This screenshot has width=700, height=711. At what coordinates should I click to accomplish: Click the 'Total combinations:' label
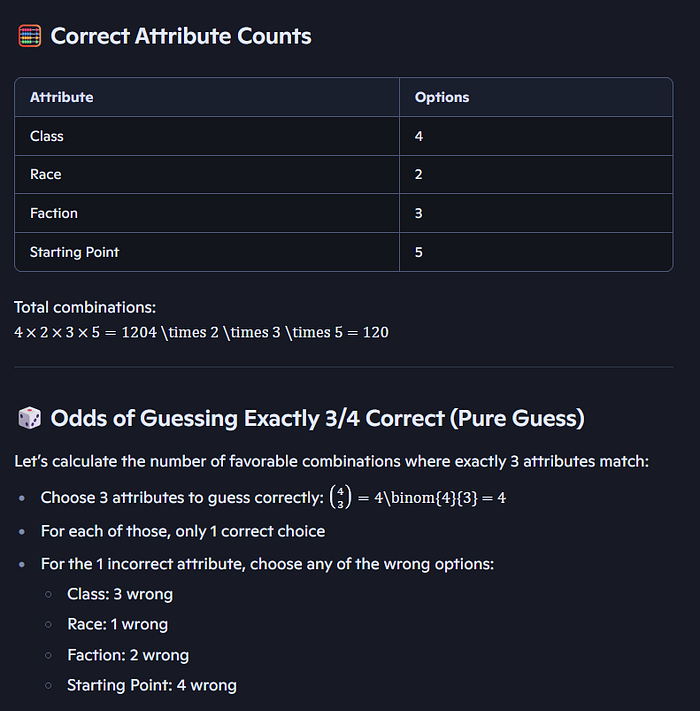tap(85, 307)
